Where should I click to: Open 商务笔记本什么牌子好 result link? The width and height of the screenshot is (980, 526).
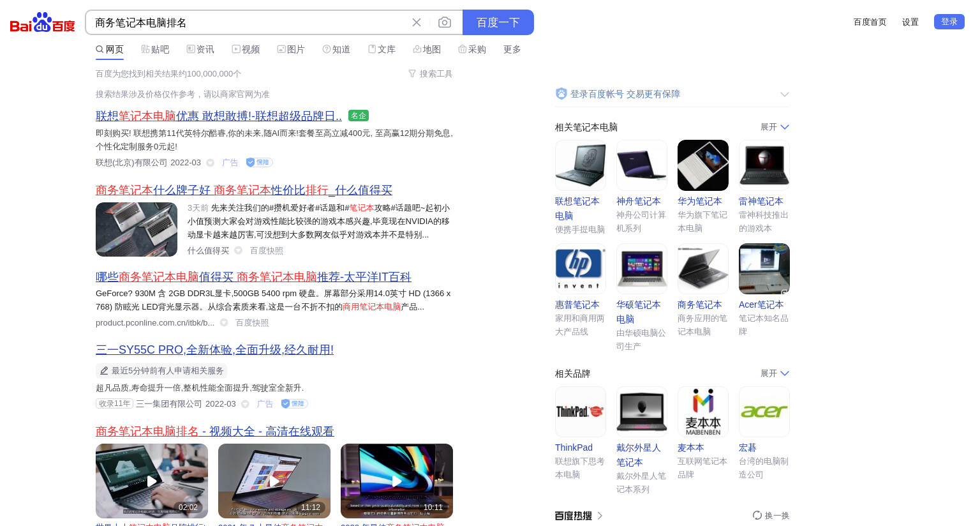244,190
